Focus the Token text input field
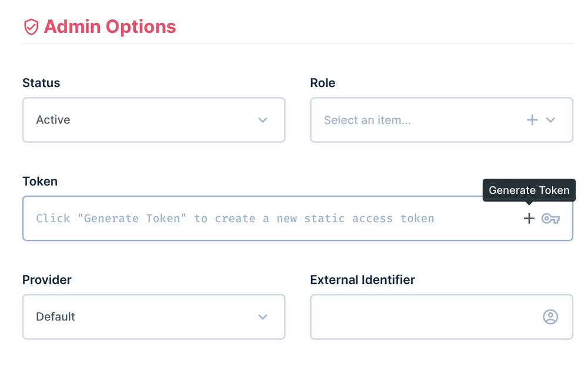 pyautogui.click(x=265, y=219)
